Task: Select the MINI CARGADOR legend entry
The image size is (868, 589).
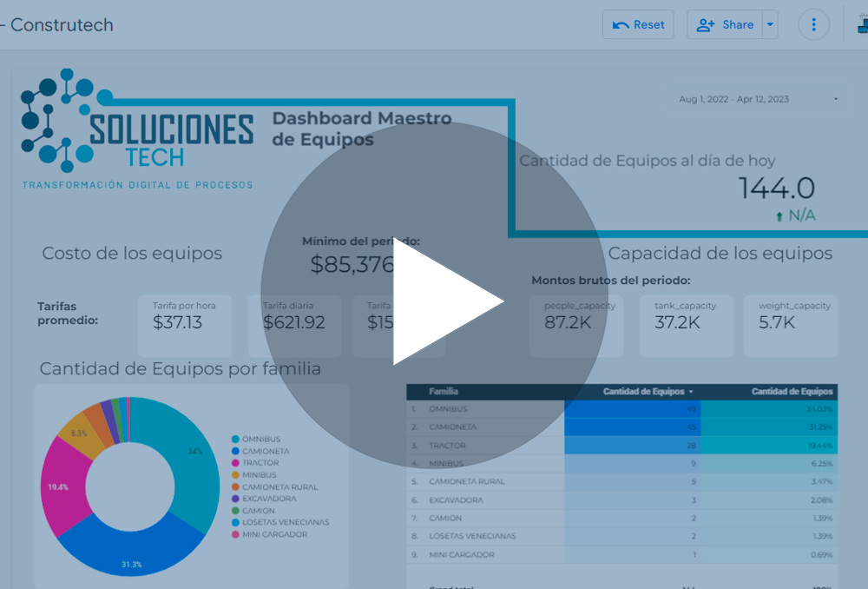Action: [x=274, y=534]
